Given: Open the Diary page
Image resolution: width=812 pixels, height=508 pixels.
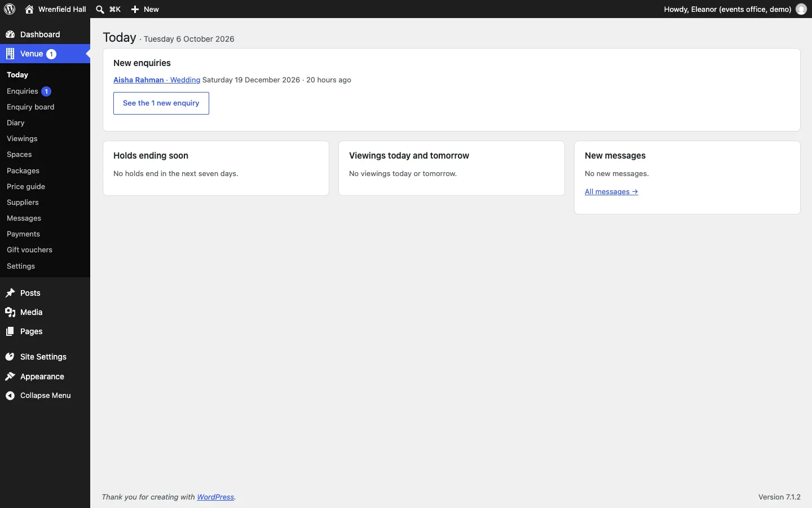Looking at the screenshot, I should 16,123.
